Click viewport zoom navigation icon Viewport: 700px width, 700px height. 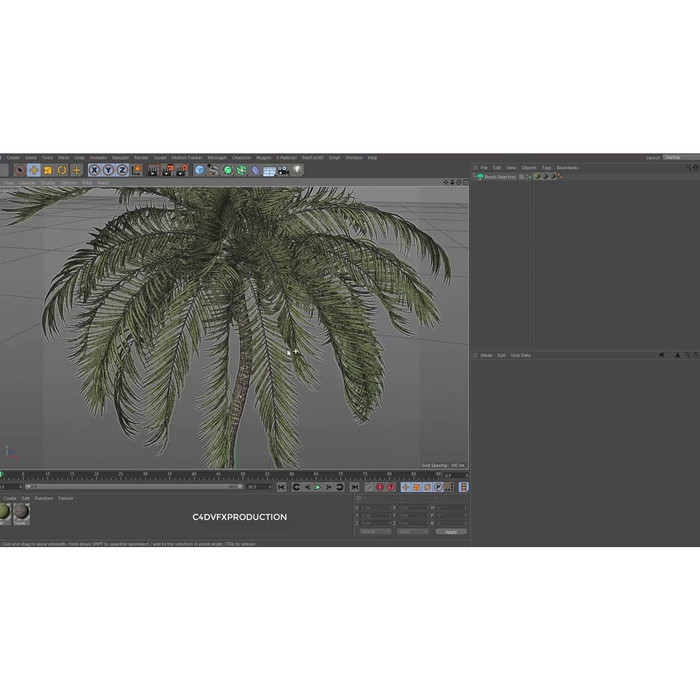click(452, 182)
